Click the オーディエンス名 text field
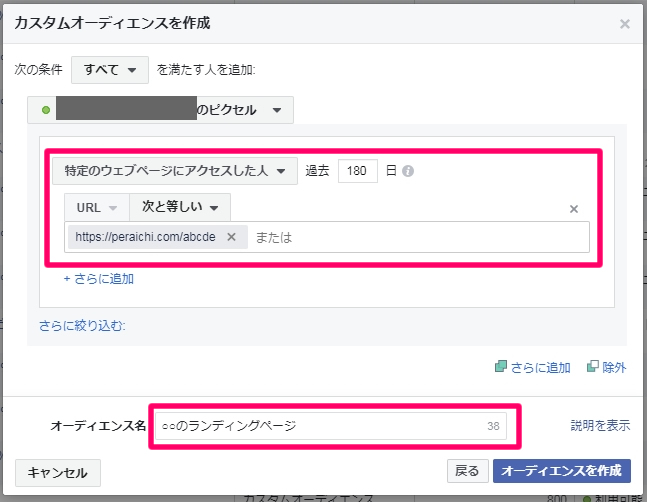 320,426
